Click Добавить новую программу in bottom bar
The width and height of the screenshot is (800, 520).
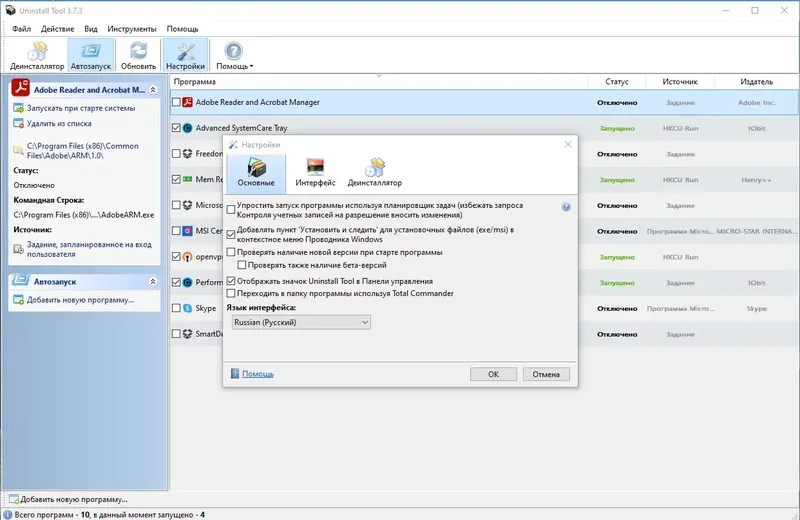pos(74,499)
